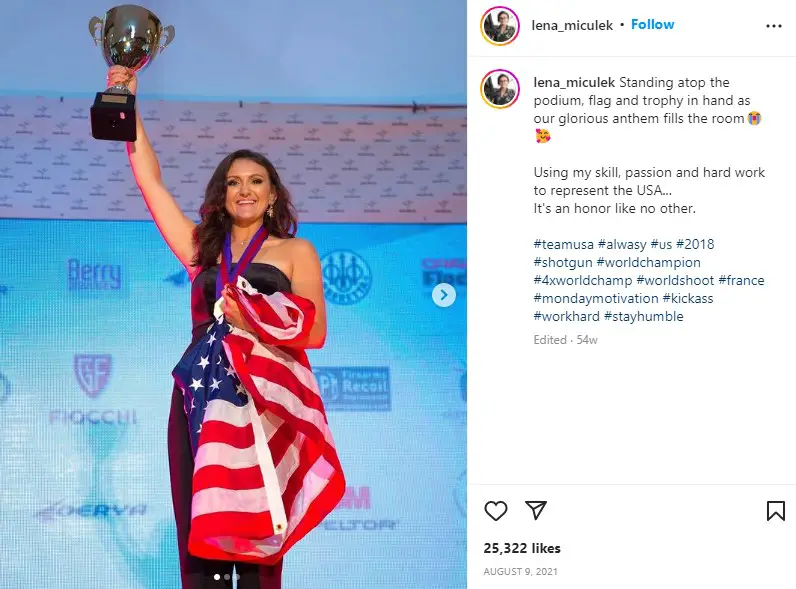The height and width of the screenshot is (589, 796).
Task: Open the #france hashtag link
Action: 741,280
